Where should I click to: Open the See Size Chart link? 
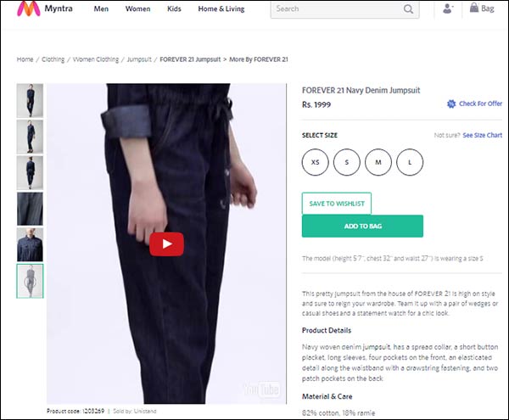click(483, 135)
